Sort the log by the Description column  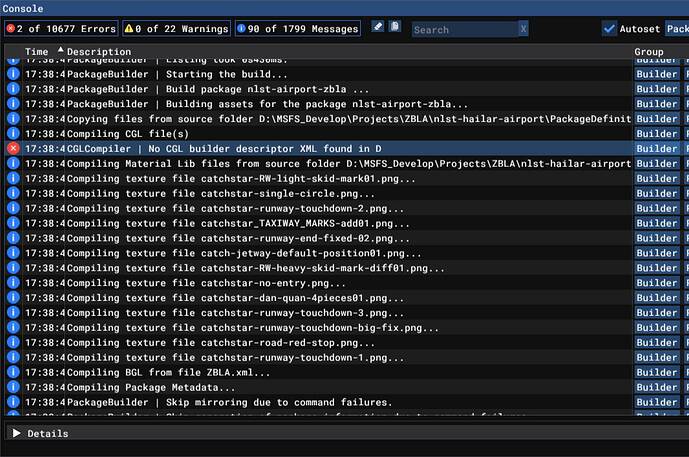pyautogui.click(x=99, y=51)
